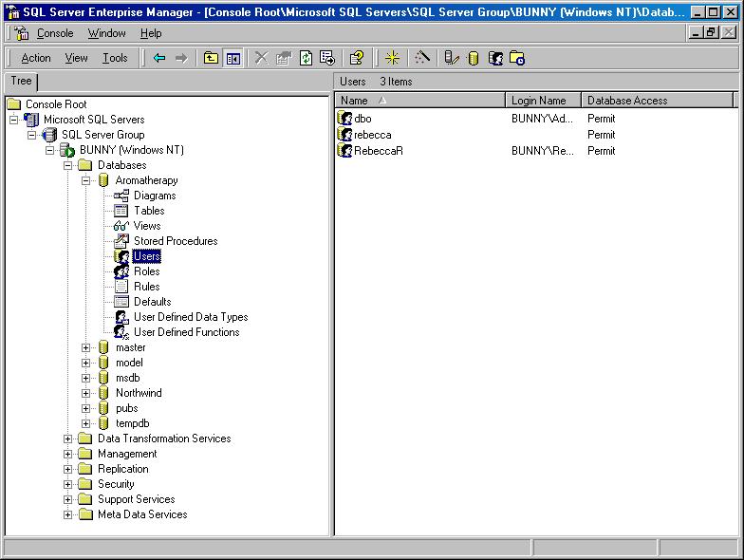The width and height of the screenshot is (744, 560).
Task: Click the Export List toolbar icon
Action: pyautogui.click(x=327, y=58)
